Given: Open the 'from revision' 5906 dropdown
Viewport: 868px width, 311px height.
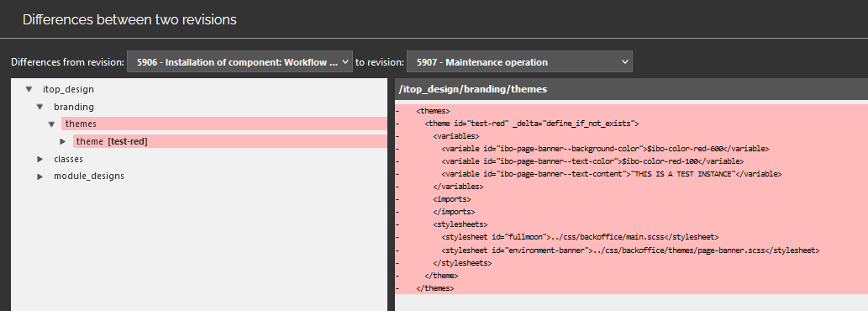Looking at the screenshot, I should pyautogui.click(x=239, y=62).
